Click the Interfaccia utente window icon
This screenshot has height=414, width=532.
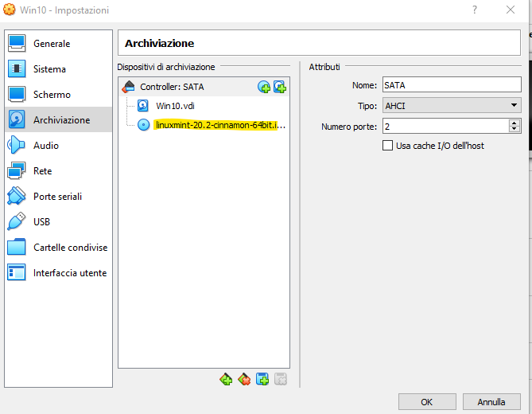click(16, 272)
